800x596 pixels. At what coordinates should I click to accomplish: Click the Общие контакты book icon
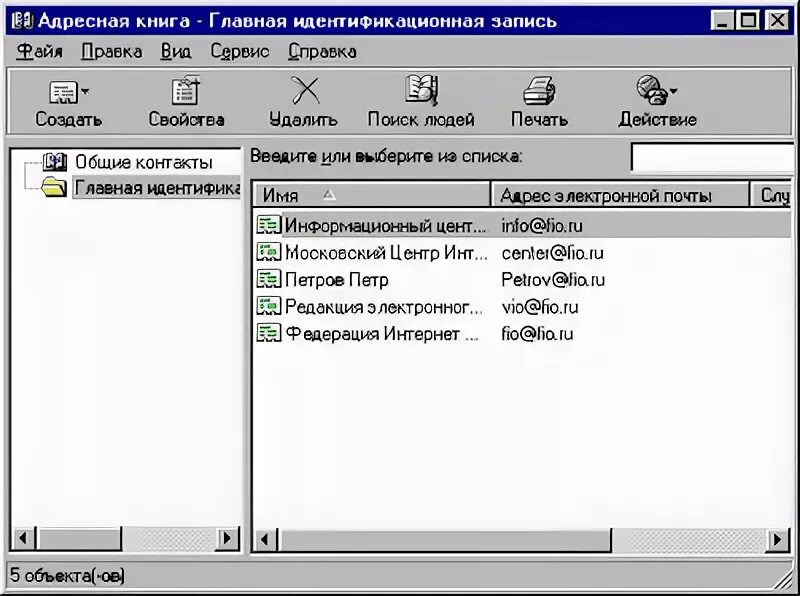coord(55,162)
